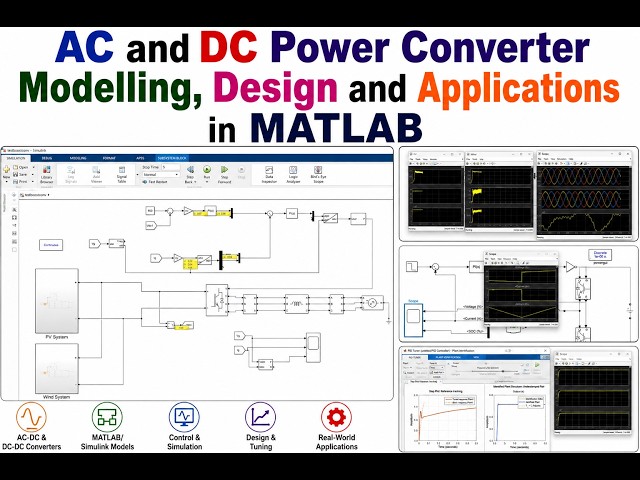Open the Logic Analyzer

(293, 175)
